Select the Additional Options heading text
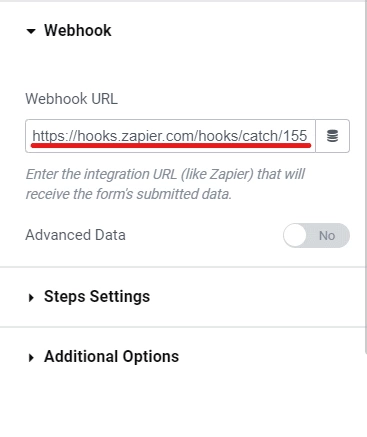The width and height of the screenshot is (367, 437). tap(111, 357)
